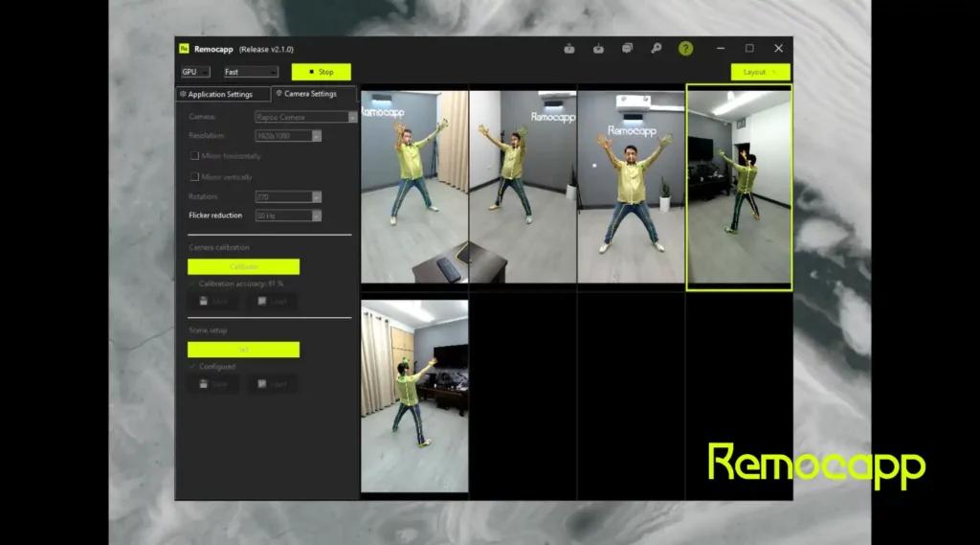The width and height of the screenshot is (980, 545).
Task: Toggle the Mirror vertically checkbox
Action: coord(194,176)
